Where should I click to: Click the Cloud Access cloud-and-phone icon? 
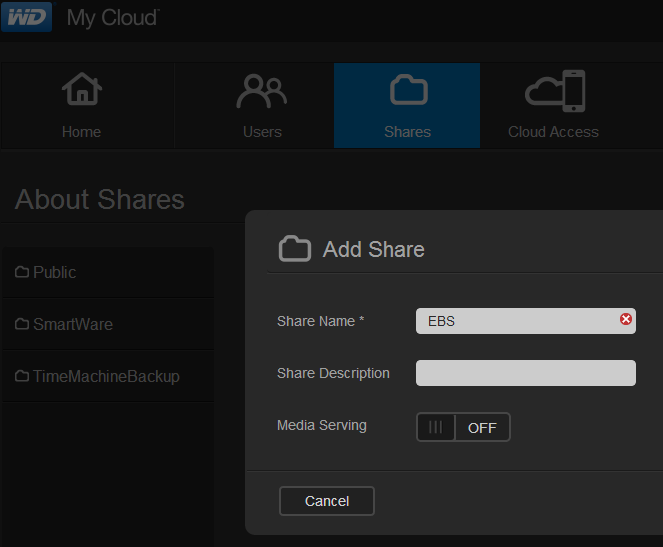tap(554, 92)
